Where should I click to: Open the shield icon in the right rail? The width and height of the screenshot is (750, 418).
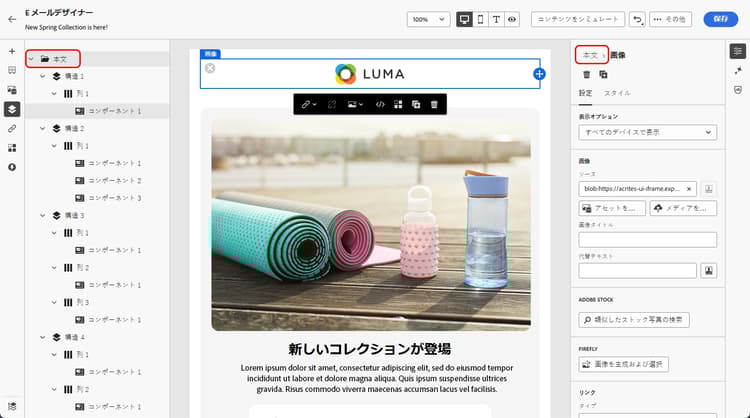coord(738,90)
